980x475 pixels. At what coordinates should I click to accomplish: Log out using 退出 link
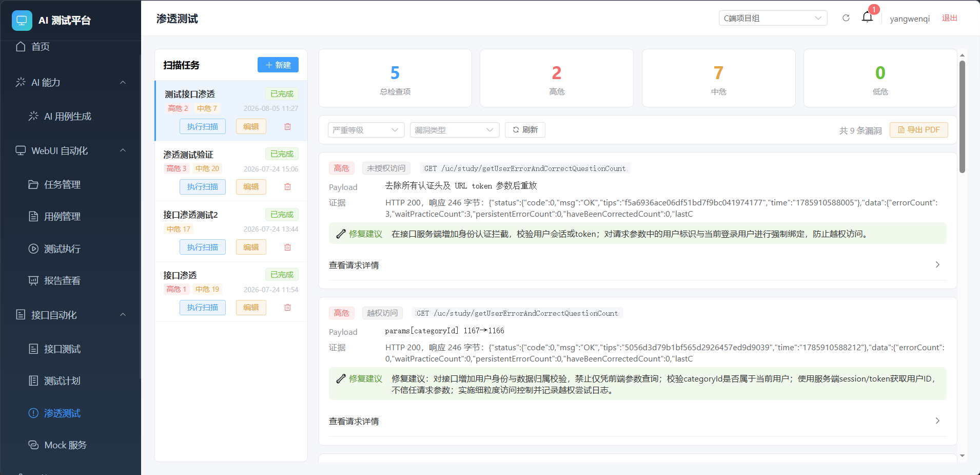coord(950,18)
